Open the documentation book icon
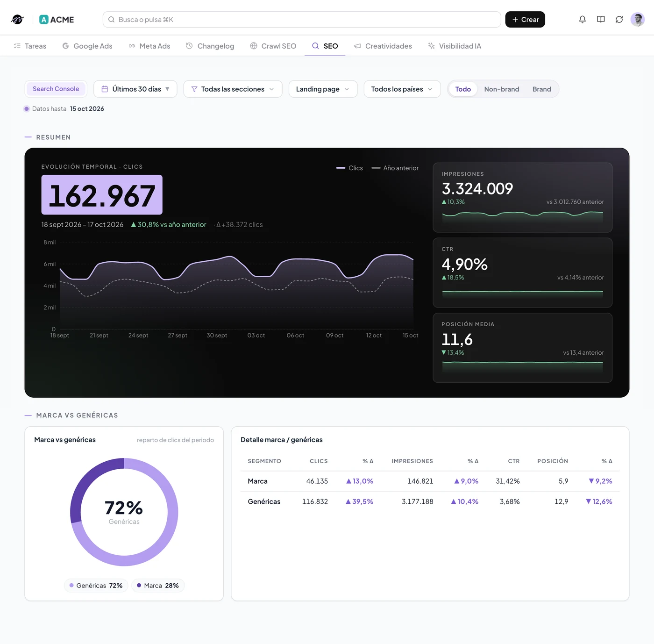Viewport: 654px width, 644px height. [x=601, y=19]
